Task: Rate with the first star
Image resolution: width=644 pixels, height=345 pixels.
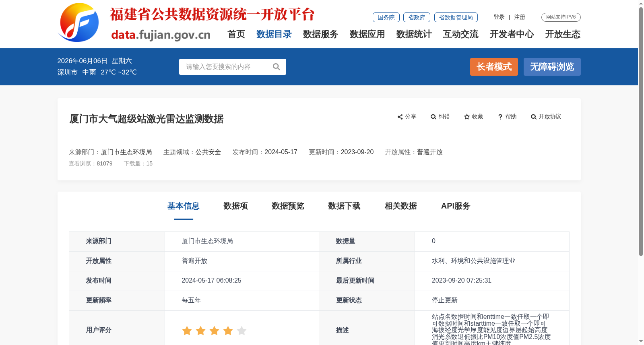Action: coord(187,331)
